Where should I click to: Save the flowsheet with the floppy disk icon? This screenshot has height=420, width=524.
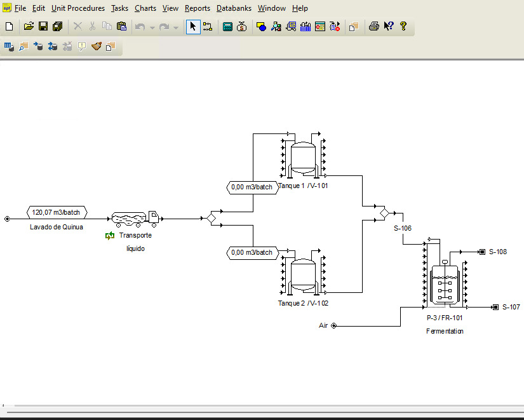click(x=43, y=27)
